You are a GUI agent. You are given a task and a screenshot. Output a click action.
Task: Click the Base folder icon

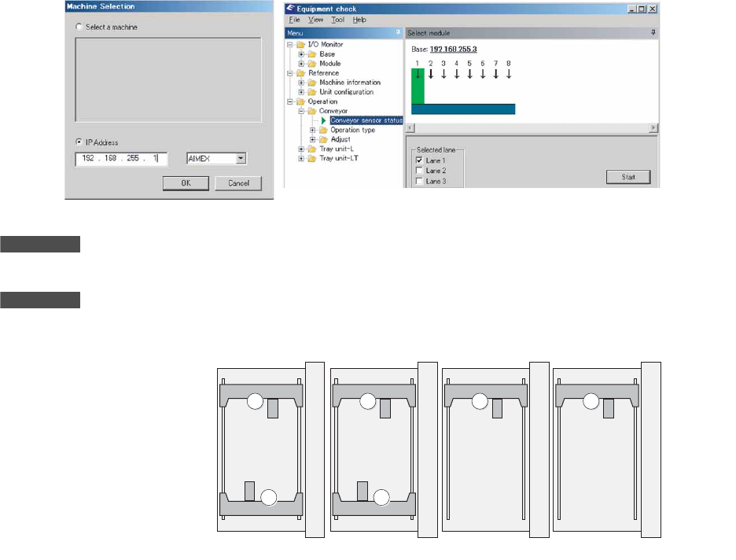click(312, 54)
